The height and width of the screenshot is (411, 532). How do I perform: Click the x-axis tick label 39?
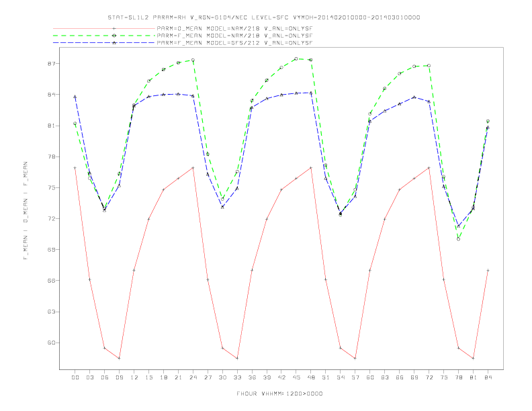tap(267, 377)
